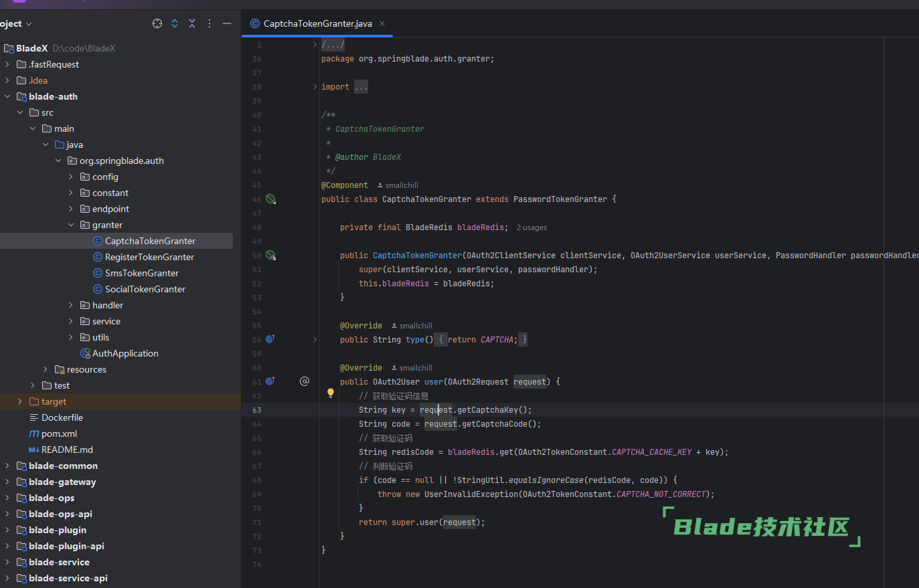The image size is (919, 588).
Task: Expand the utils package
Action: click(x=71, y=337)
